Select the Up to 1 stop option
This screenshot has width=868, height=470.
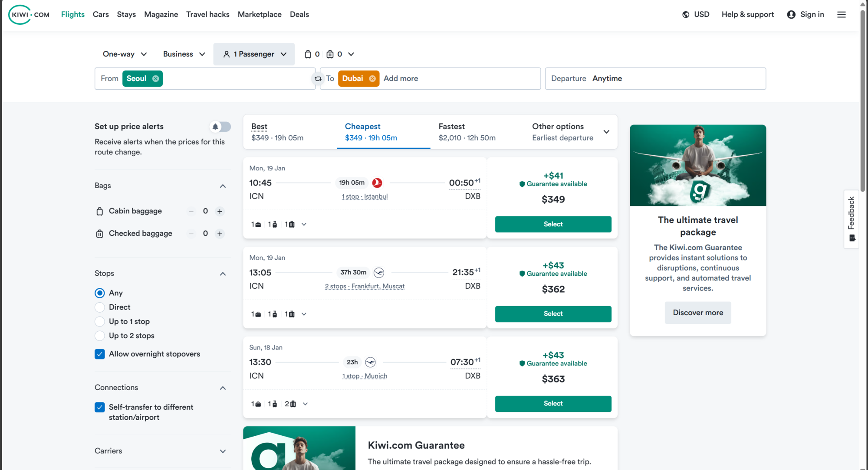point(100,322)
